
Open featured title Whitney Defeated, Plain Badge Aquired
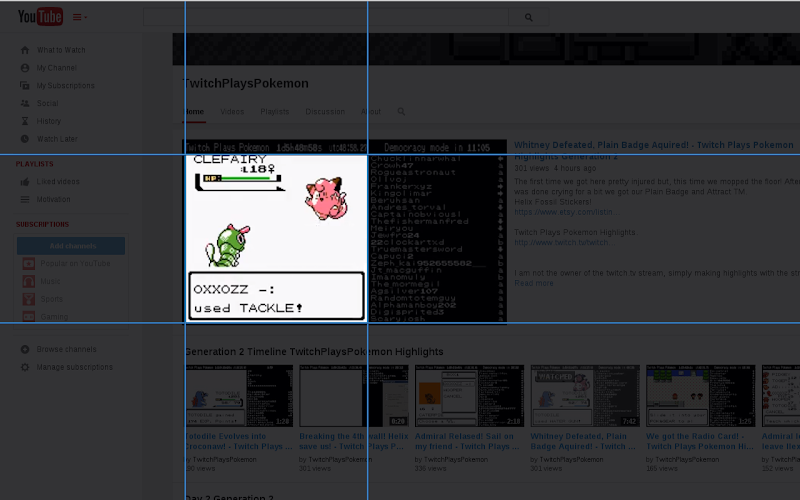pos(654,151)
